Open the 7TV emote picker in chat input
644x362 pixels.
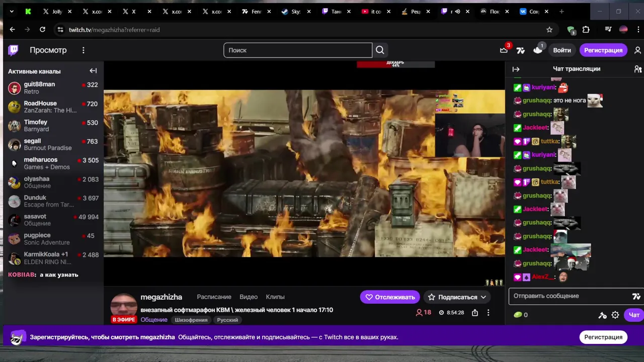(636, 296)
